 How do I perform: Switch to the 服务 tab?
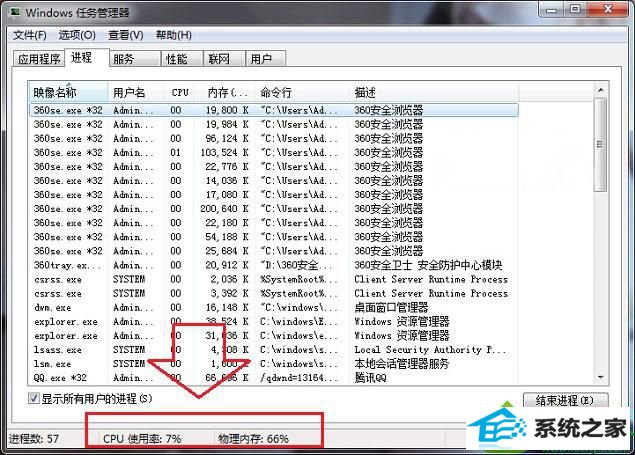point(135,59)
